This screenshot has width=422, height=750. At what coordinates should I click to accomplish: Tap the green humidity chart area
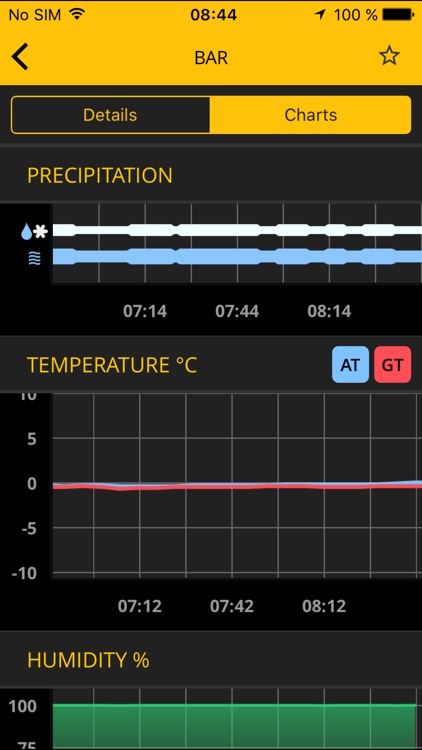pyautogui.click(x=234, y=727)
